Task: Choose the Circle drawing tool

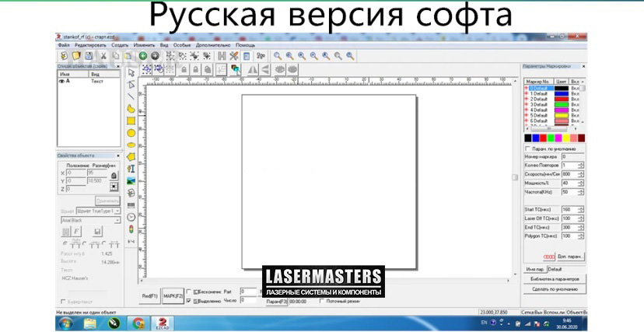Action: click(131, 133)
